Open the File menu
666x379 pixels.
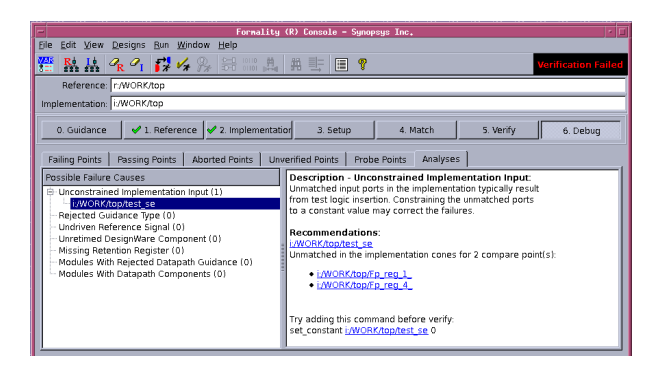tap(45, 45)
